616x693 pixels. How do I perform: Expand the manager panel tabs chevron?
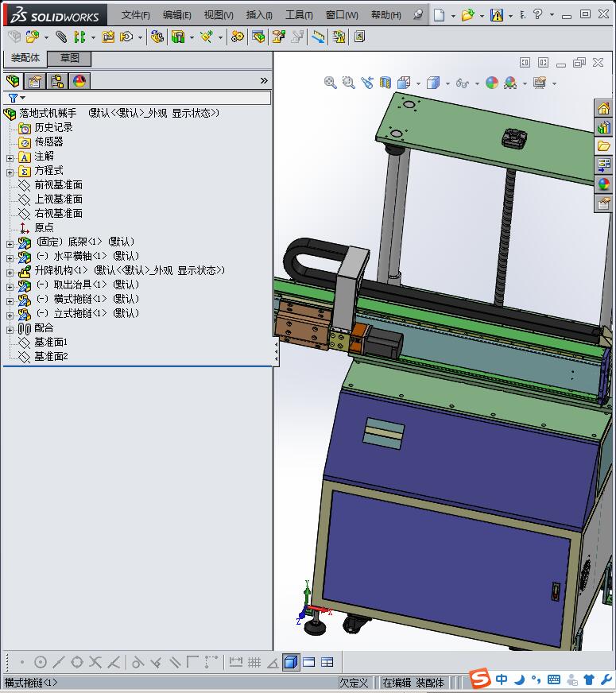tap(264, 80)
